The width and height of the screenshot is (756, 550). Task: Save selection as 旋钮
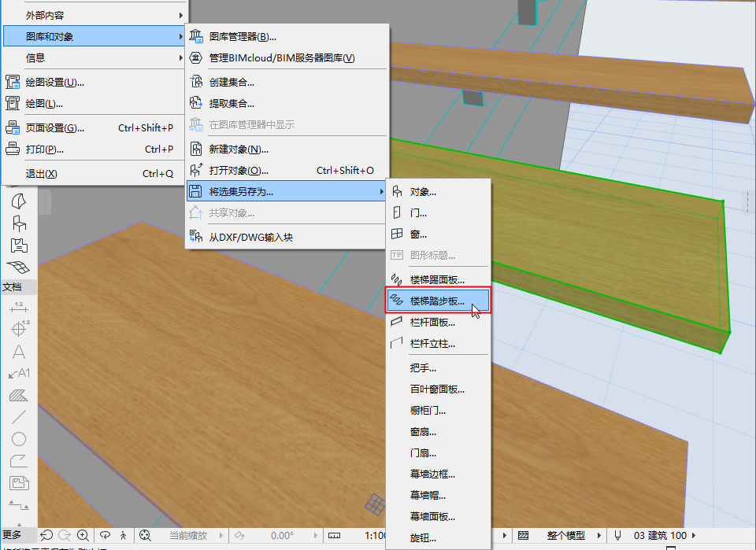pyautogui.click(x=439, y=538)
